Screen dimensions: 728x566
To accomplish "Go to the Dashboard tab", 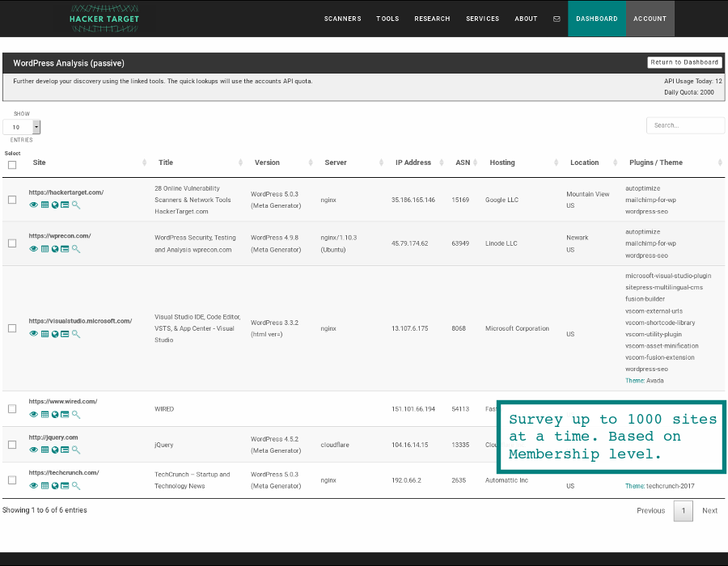I will pyautogui.click(x=597, y=19).
